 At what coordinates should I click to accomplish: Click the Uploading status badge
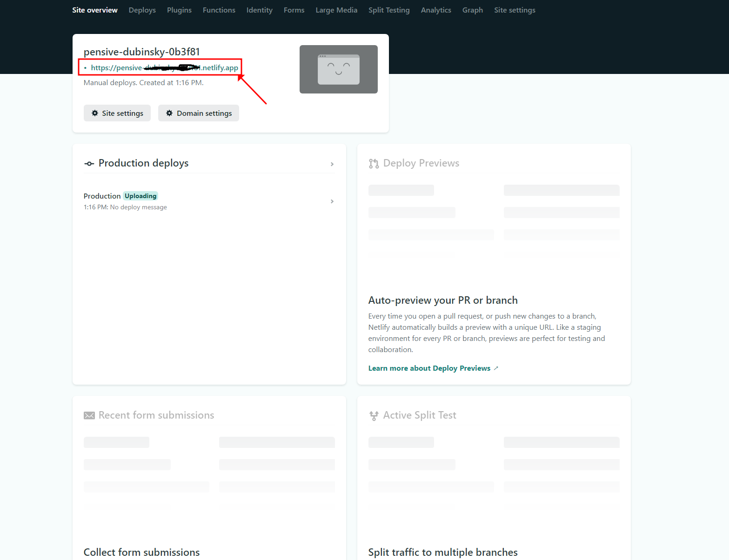(140, 196)
